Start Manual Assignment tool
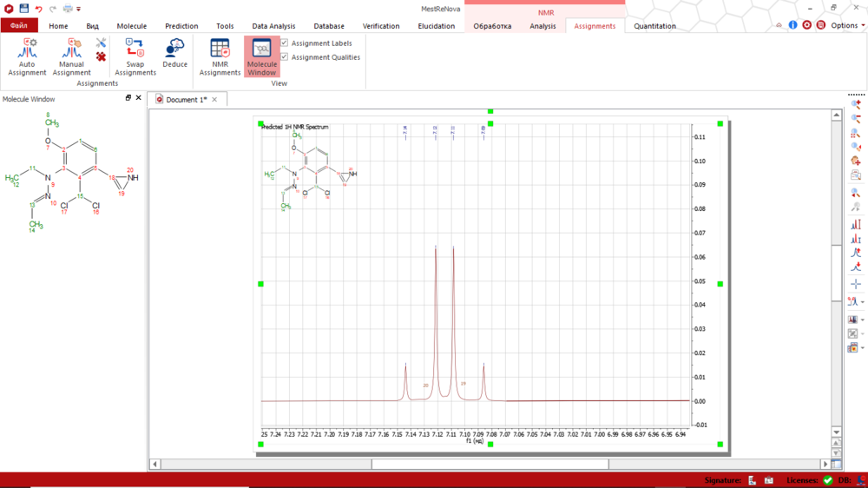The image size is (868, 488). (71, 57)
